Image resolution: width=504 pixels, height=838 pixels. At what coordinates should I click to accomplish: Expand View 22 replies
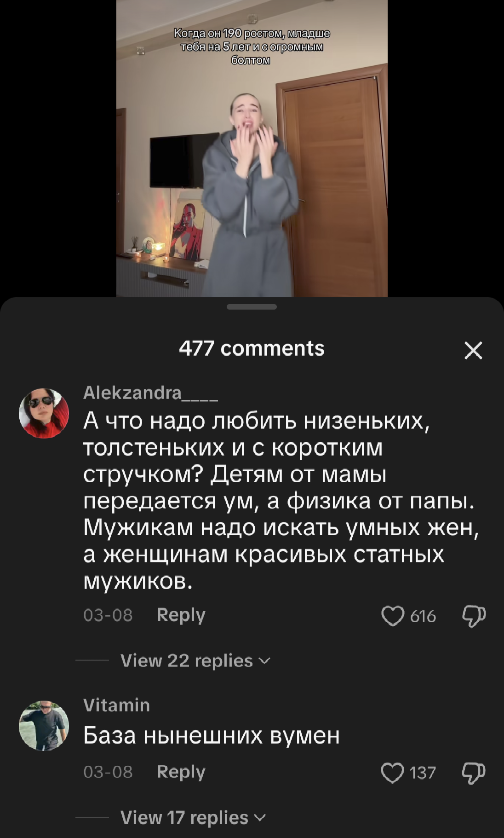click(x=195, y=661)
